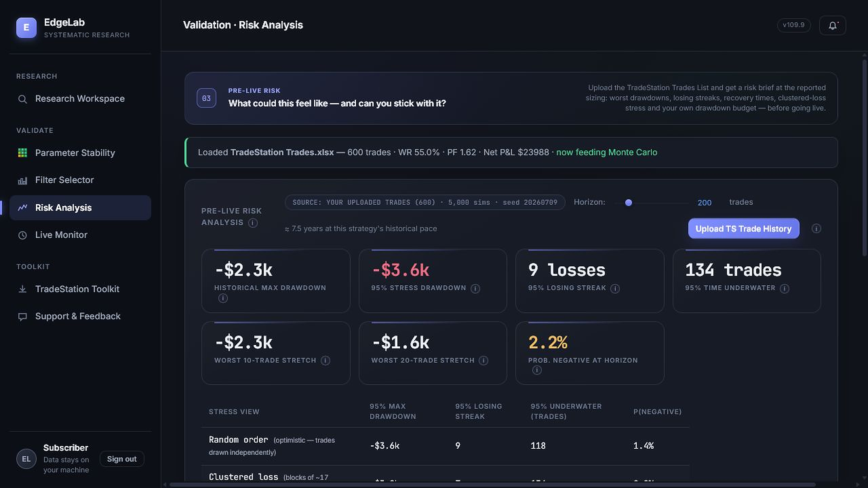Click the Risk Analysis line-chart icon
This screenshot has width=868, height=488.
pos(22,208)
